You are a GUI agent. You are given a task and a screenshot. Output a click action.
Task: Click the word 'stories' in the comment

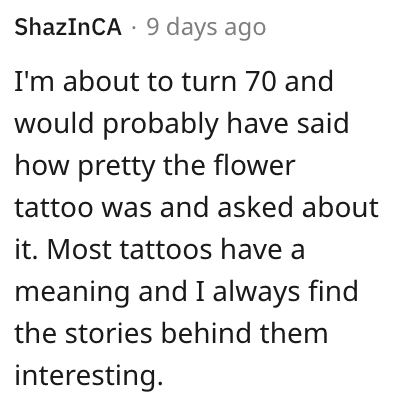(x=108, y=333)
